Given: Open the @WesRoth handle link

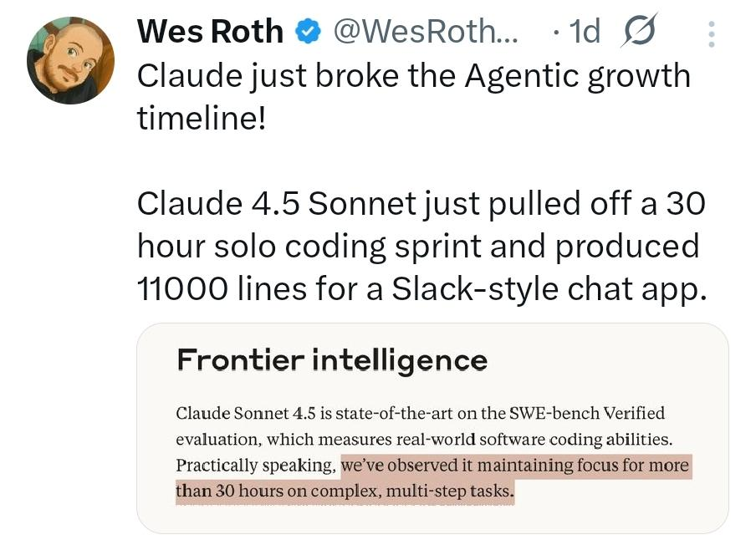Looking at the screenshot, I should [425, 32].
